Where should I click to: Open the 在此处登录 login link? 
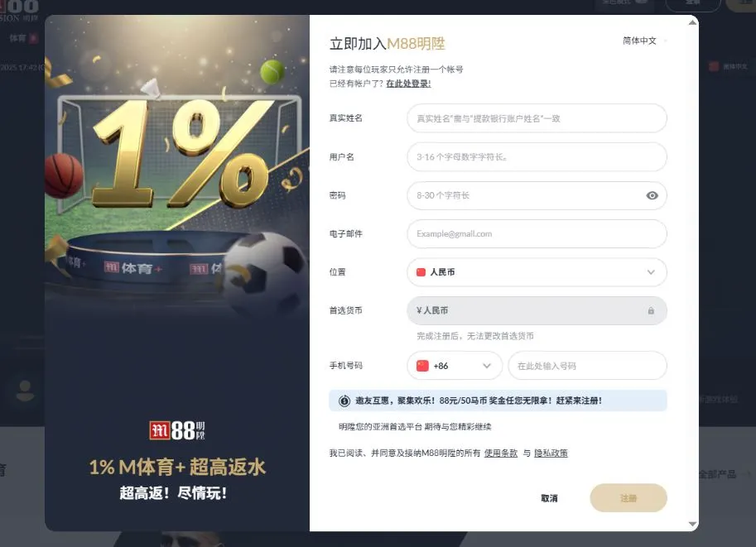(x=408, y=84)
